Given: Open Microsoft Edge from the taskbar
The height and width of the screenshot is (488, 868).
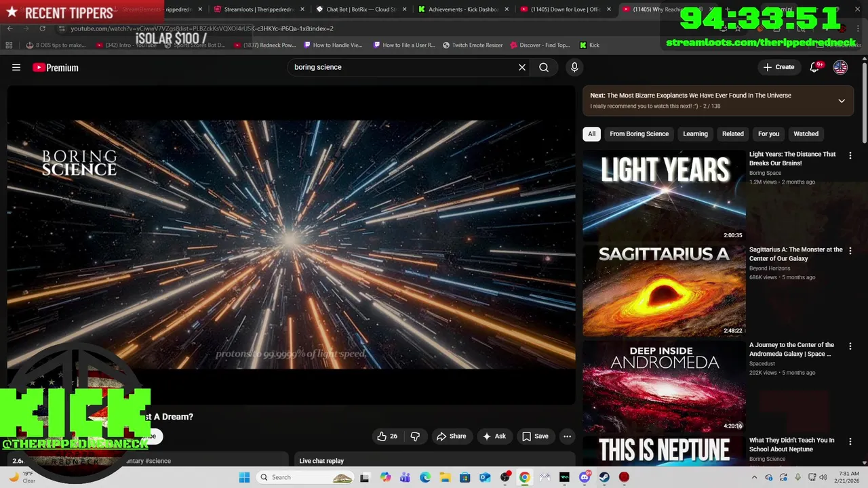Looking at the screenshot, I should coord(425,477).
